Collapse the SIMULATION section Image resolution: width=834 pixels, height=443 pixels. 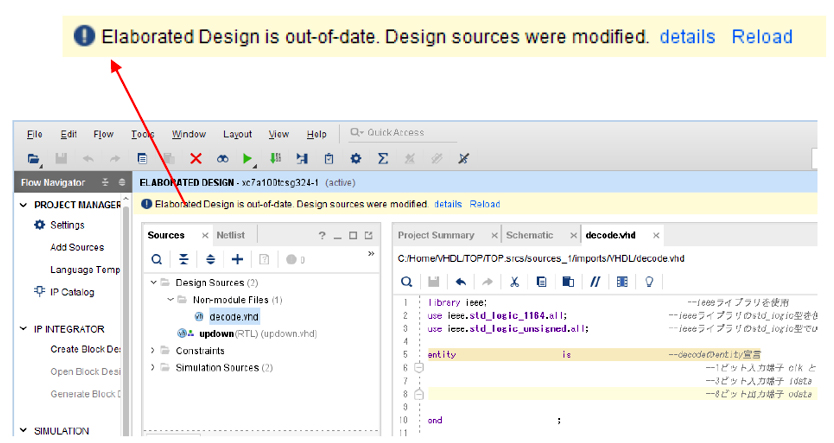tap(23, 430)
